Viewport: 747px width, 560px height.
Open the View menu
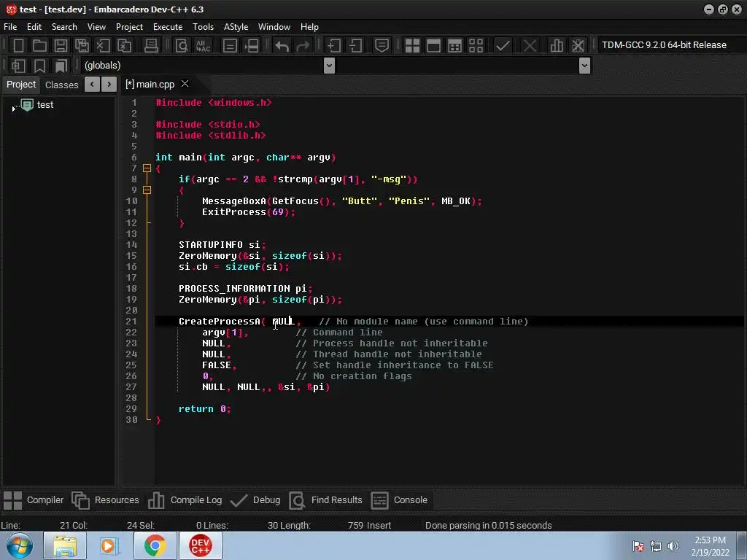click(96, 27)
